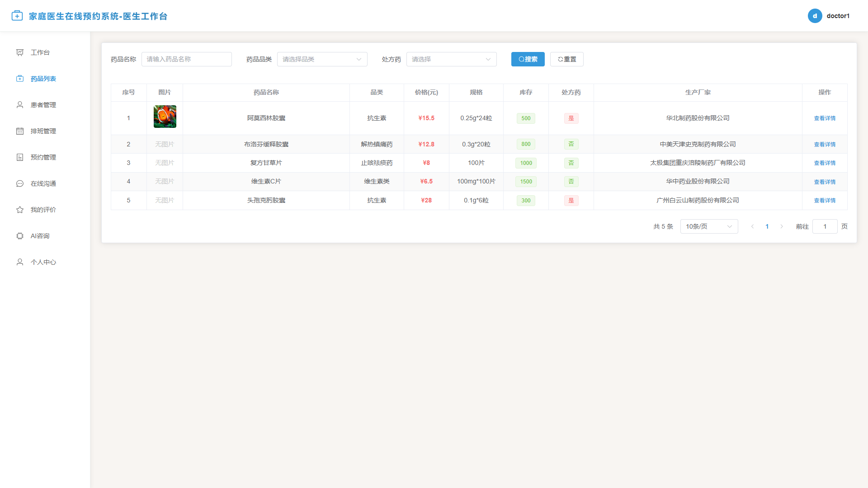Open 工作台 from sidebar icon
The width and height of the screenshot is (868, 488).
[x=20, y=52]
